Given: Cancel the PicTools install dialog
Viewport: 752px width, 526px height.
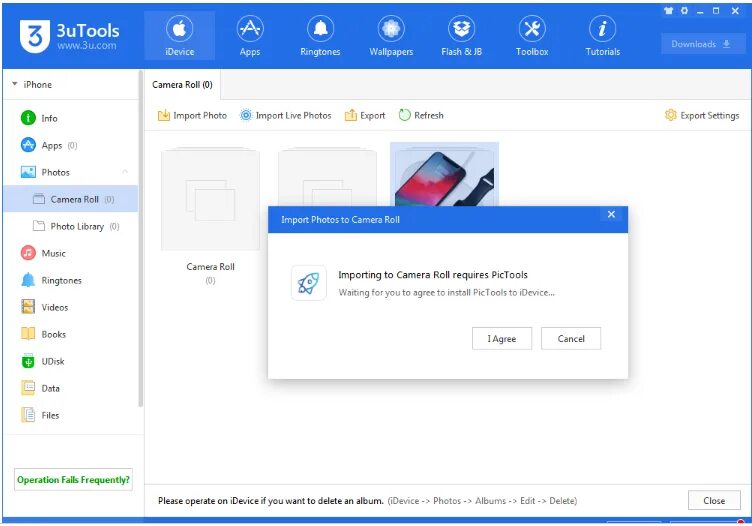Looking at the screenshot, I should pos(571,339).
